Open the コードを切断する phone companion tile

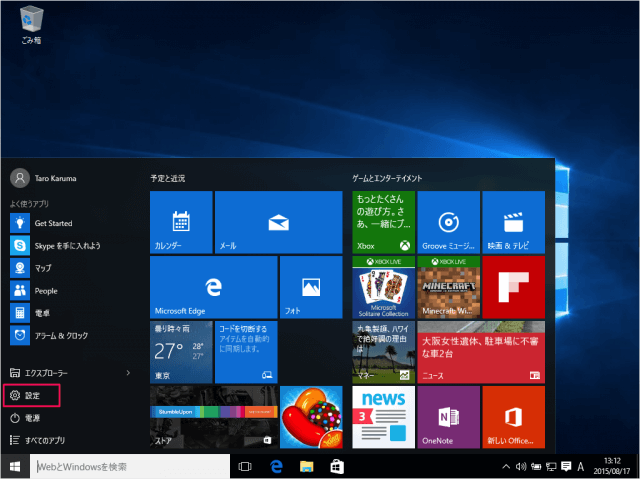(x=246, y=352)
